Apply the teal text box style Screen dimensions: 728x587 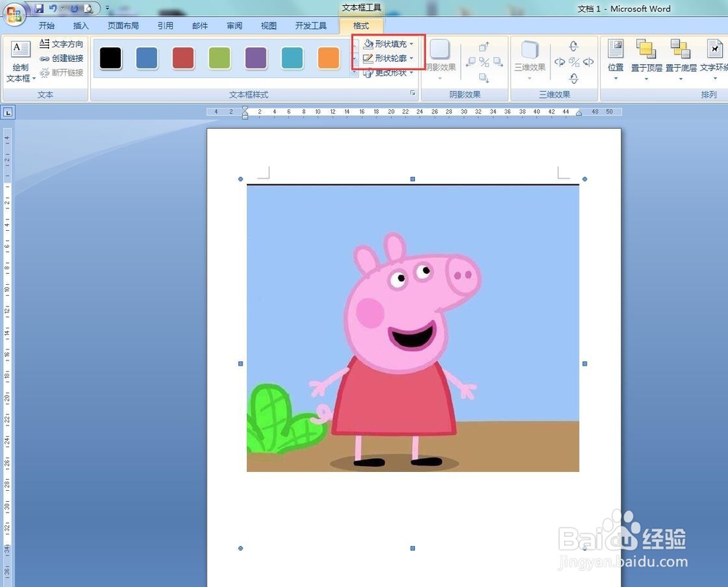[292, 58]
